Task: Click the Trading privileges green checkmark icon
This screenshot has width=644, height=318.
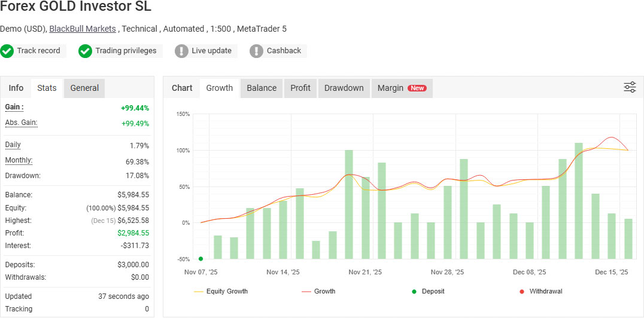Action: click(85, 51)
